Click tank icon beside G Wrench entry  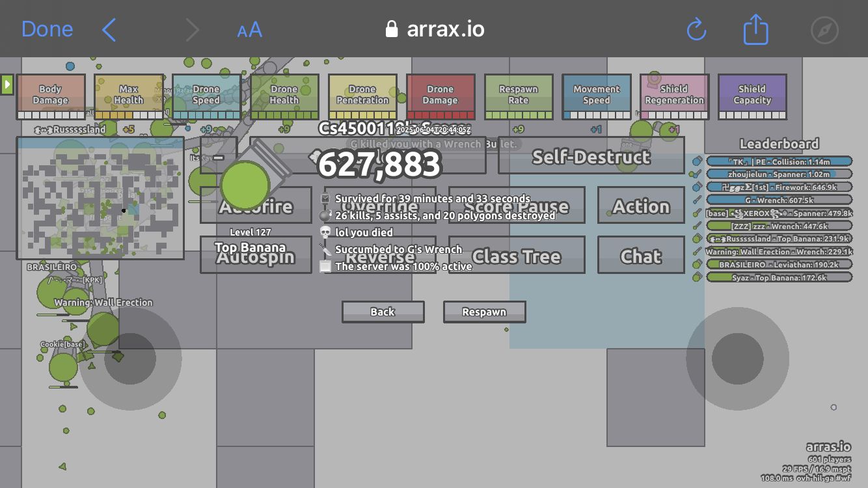[x=697, y=200]
